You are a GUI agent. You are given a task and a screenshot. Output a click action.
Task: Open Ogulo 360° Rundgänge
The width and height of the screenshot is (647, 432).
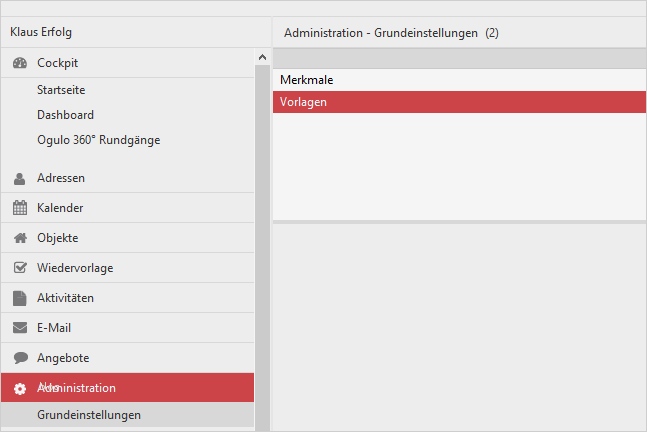98,140
